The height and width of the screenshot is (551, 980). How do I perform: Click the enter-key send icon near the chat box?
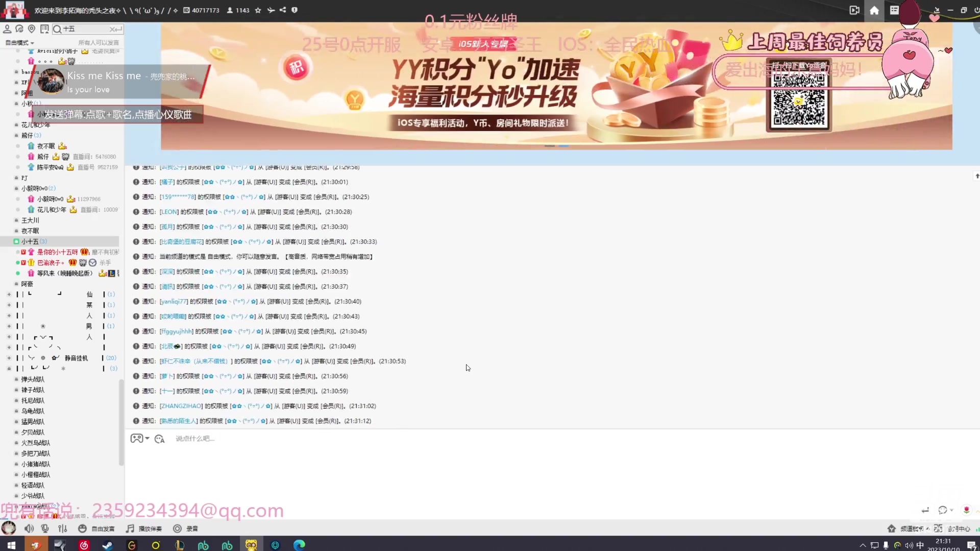[925, 510]
